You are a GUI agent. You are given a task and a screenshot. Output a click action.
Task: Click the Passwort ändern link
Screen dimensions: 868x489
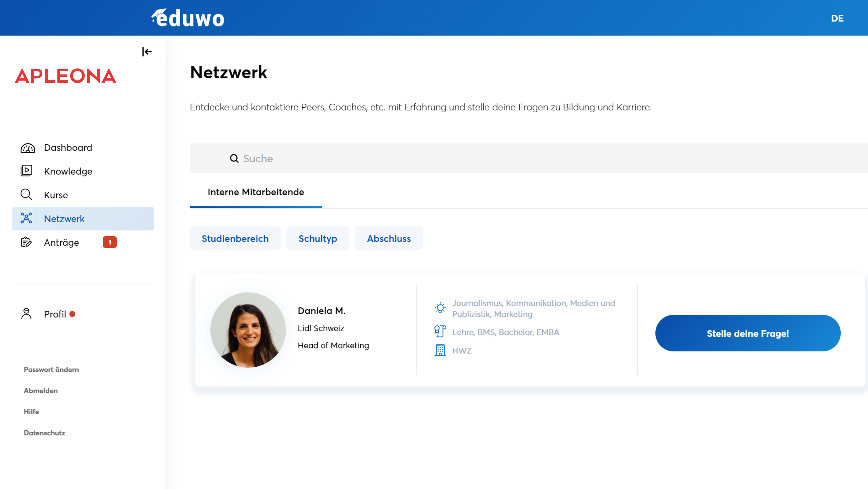click(x=51, y=370)
